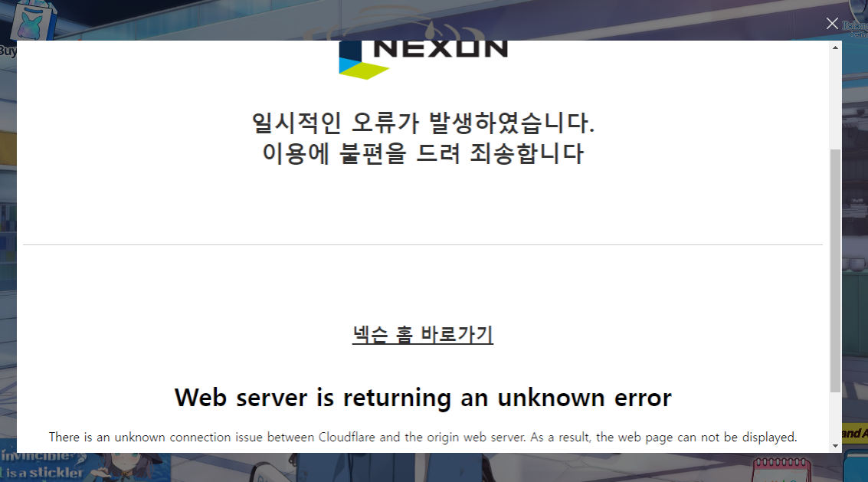Click the blue icon in bottom-right corner

coord(857,468)
